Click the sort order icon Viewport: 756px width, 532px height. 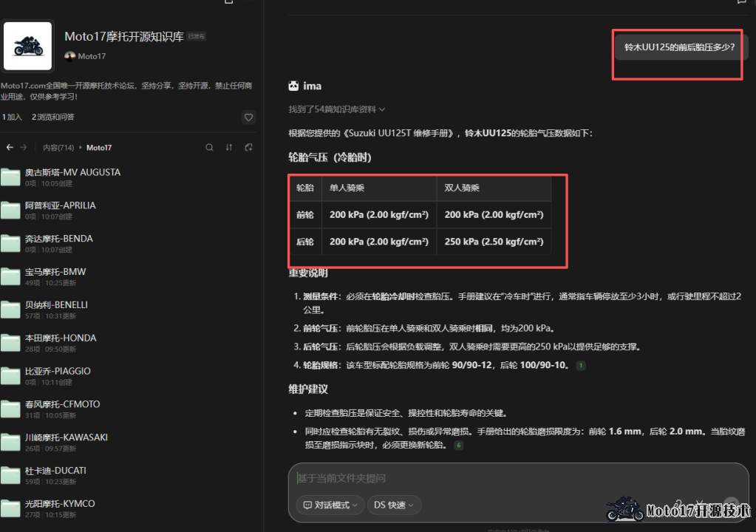tap(229, 148)
